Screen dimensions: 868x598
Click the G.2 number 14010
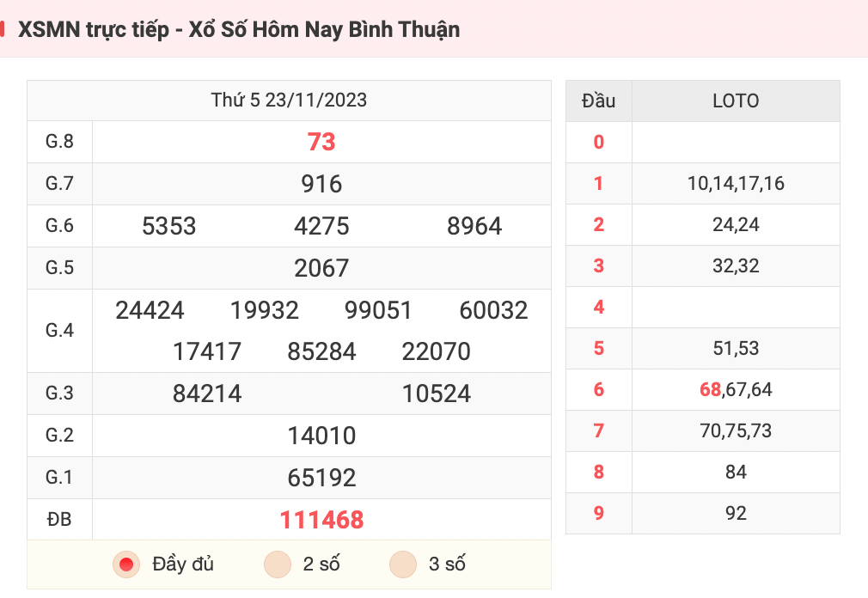point(321,436)
